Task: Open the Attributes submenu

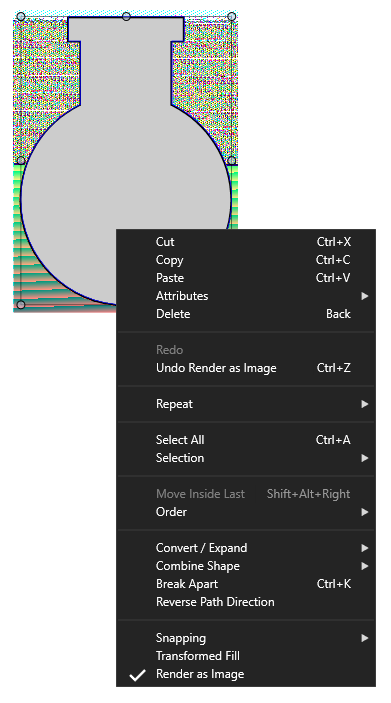Action: coord(246,296)
